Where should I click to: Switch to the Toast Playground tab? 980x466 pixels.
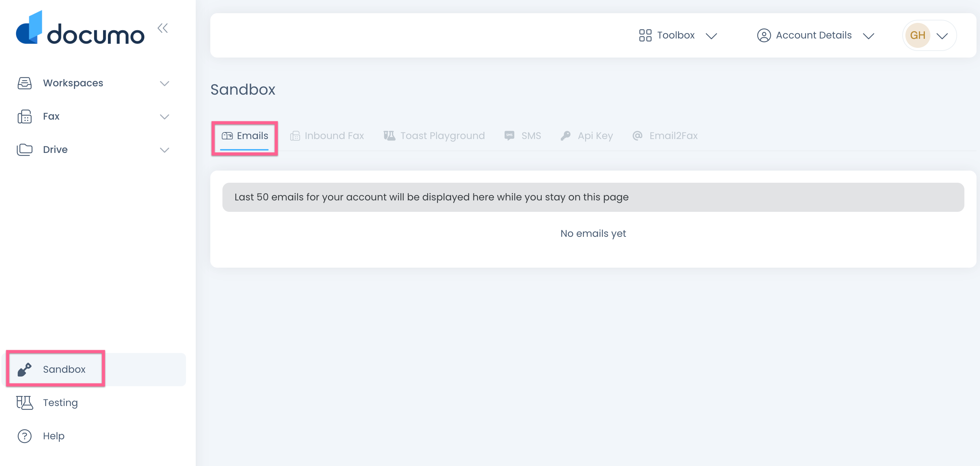434,136
